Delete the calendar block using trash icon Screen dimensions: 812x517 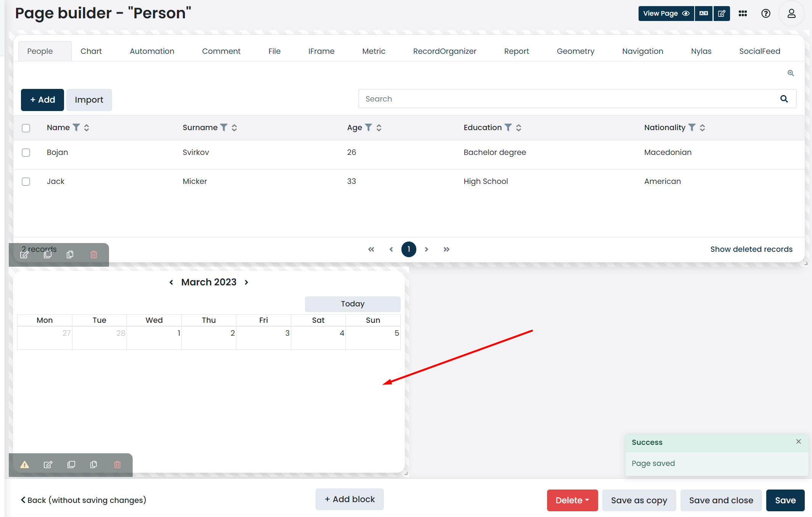pyautogui.click(x=117, y=465)
